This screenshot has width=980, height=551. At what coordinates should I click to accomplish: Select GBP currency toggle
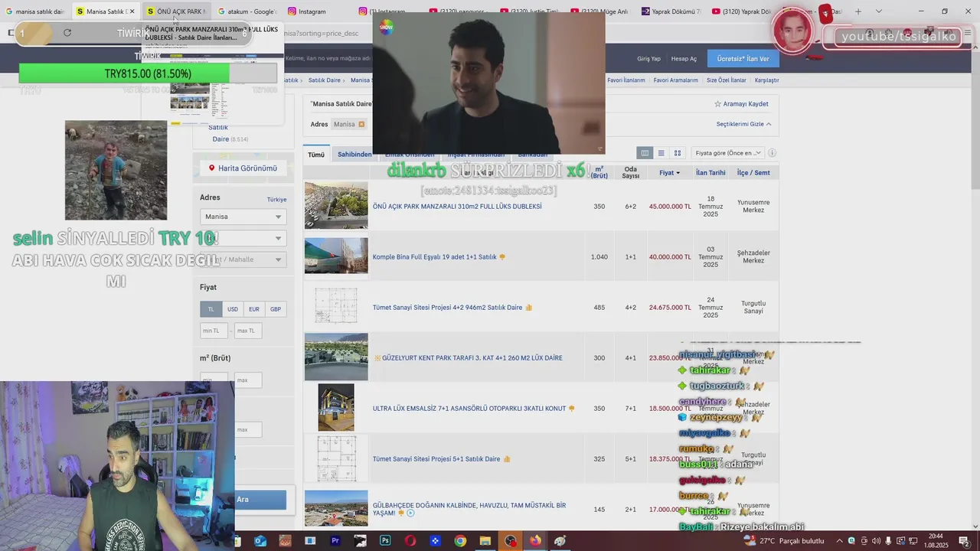(276, 309)
